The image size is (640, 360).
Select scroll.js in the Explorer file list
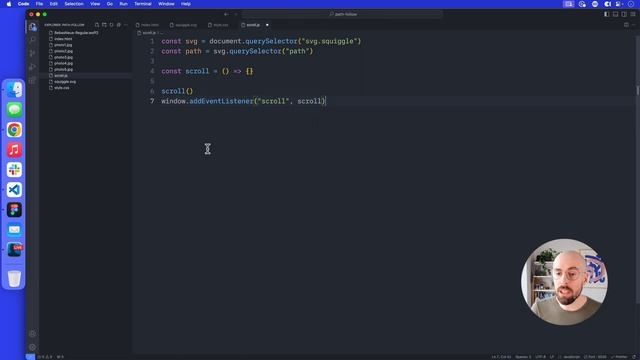[61, 76]
